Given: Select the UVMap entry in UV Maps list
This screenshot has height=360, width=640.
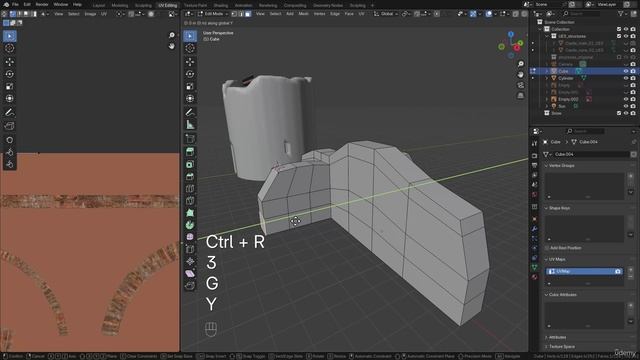Looking at the screenshot, I should [x=584, y=271].
